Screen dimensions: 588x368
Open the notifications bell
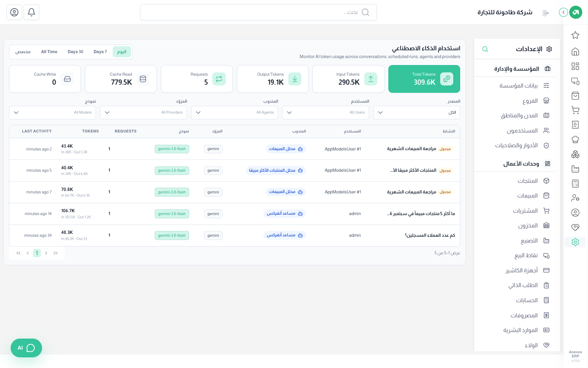tap(31, 12)
